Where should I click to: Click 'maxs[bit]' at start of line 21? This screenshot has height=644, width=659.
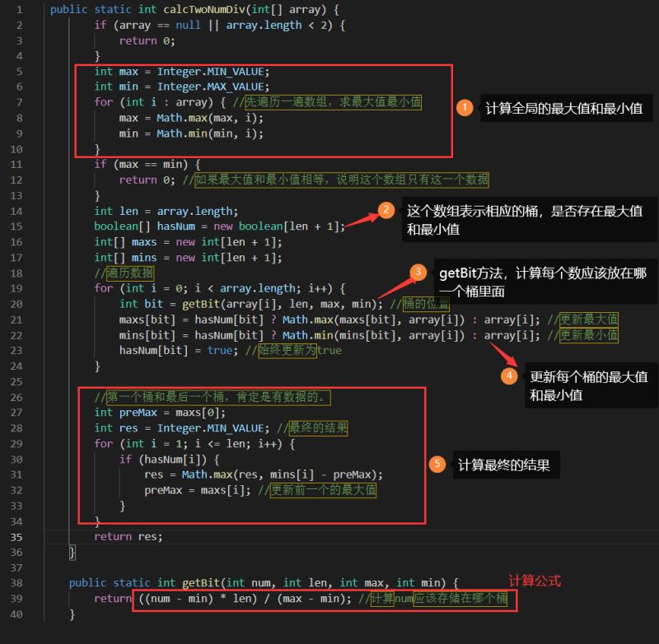coord(147,320)
